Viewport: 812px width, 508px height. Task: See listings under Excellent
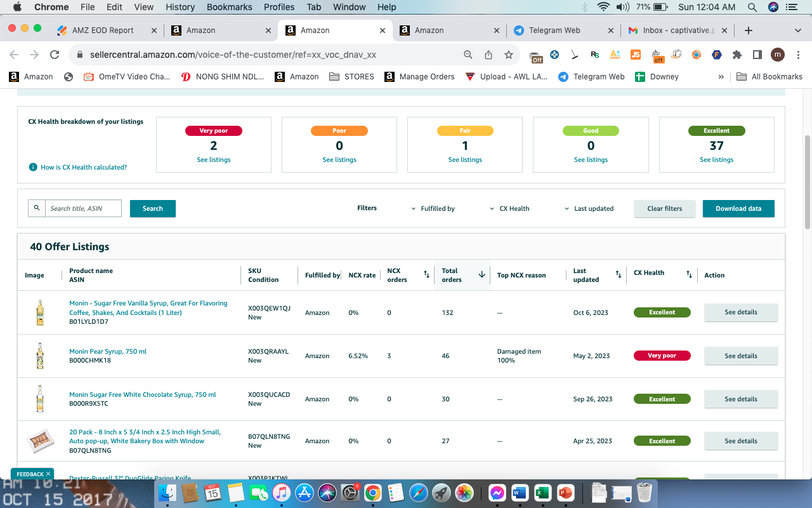tap(717, 160)
